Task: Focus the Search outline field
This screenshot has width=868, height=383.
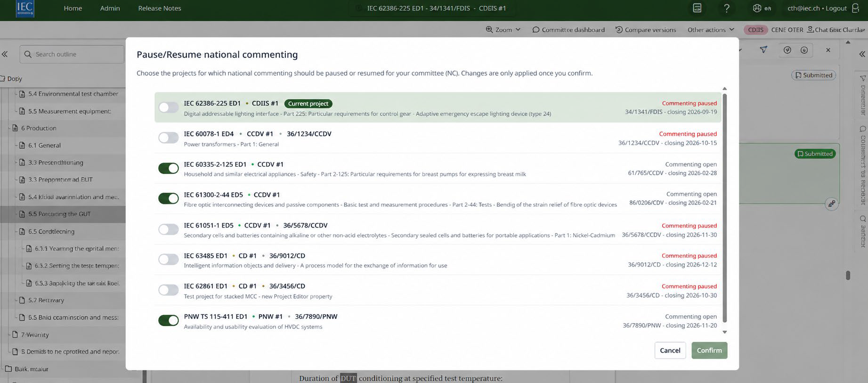Action: point(72,54)
